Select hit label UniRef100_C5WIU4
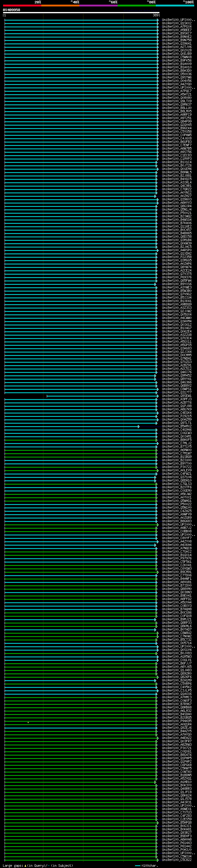The height and width of the screenshot is (868, 197). (x=176, y=856)
